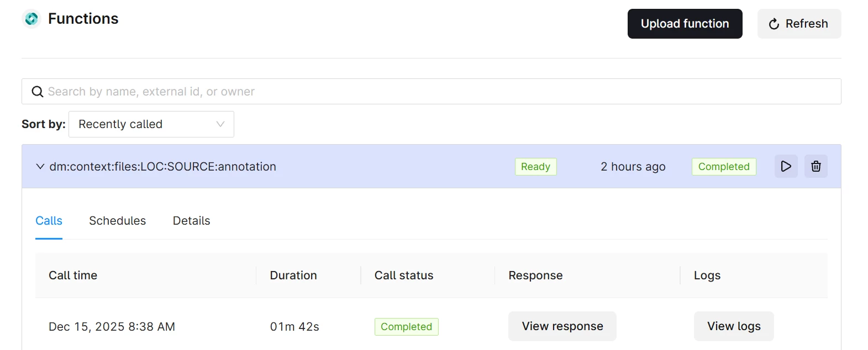Click the Recently called dropdown arrow
Viewport: 868px width, 350px height.
(x=220, y=124)
